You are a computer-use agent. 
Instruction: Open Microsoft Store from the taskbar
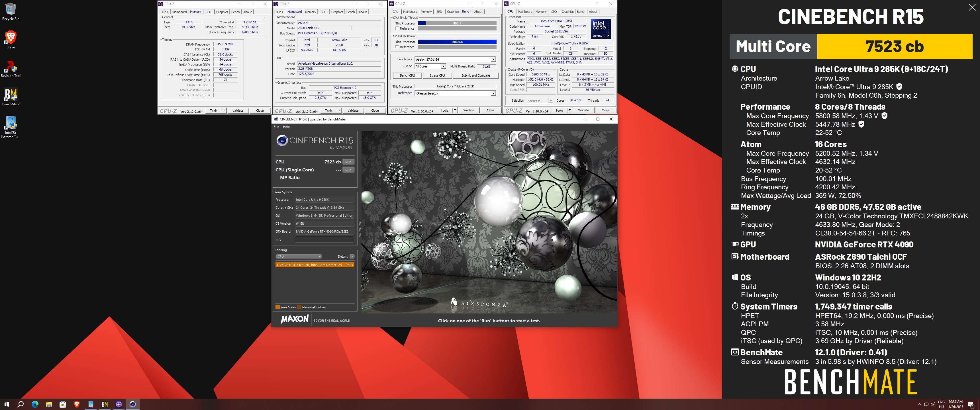point(63,404)
